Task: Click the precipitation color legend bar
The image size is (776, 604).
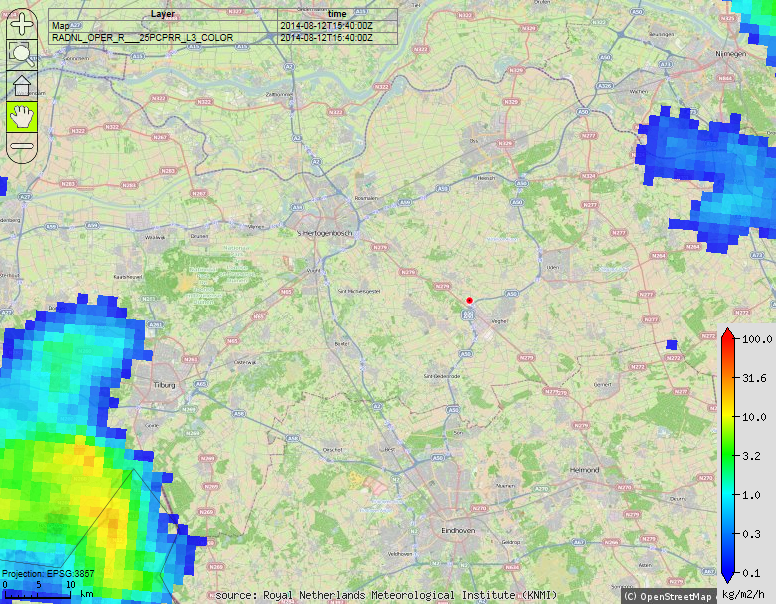Action: pyautogui.click(x=728, y=459)
